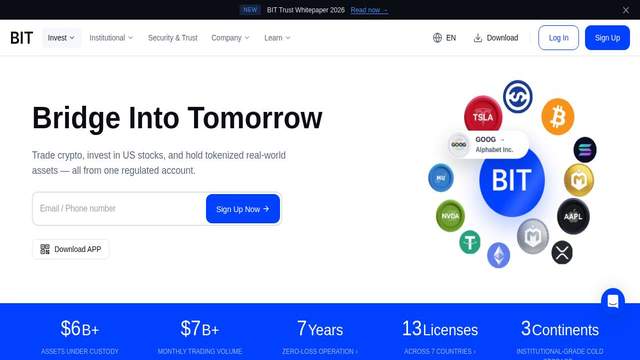Select the Tether coin icon
Screen dimensions: 640x360
[470, 242]
